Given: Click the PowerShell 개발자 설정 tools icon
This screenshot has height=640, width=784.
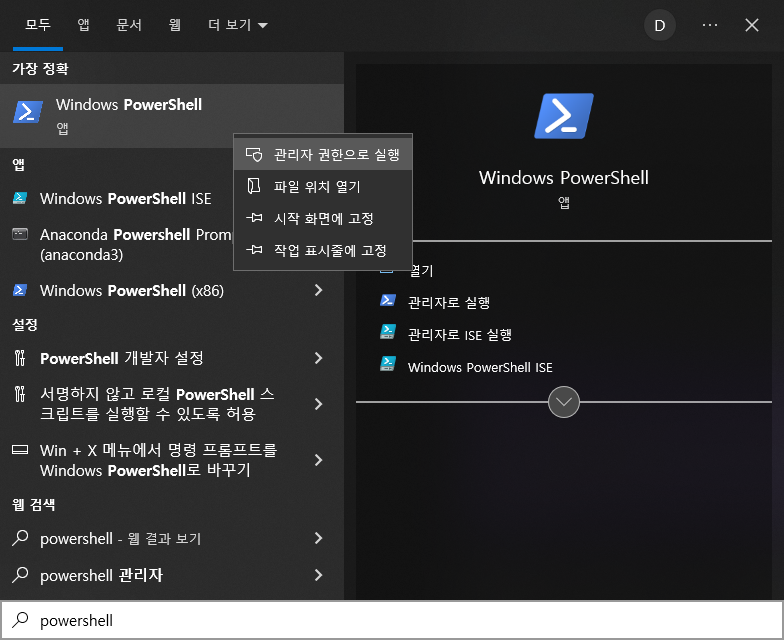Looking at the screenshot, I should click(20, 358).
